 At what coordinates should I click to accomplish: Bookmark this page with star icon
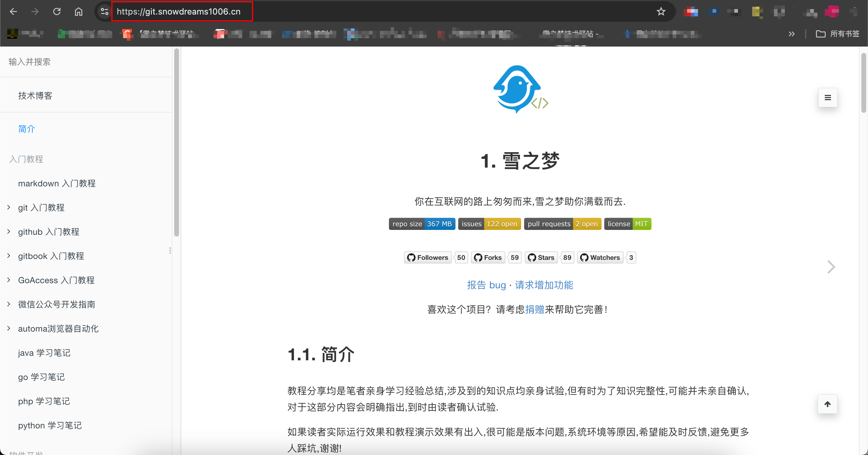click(x=661, y=11)
